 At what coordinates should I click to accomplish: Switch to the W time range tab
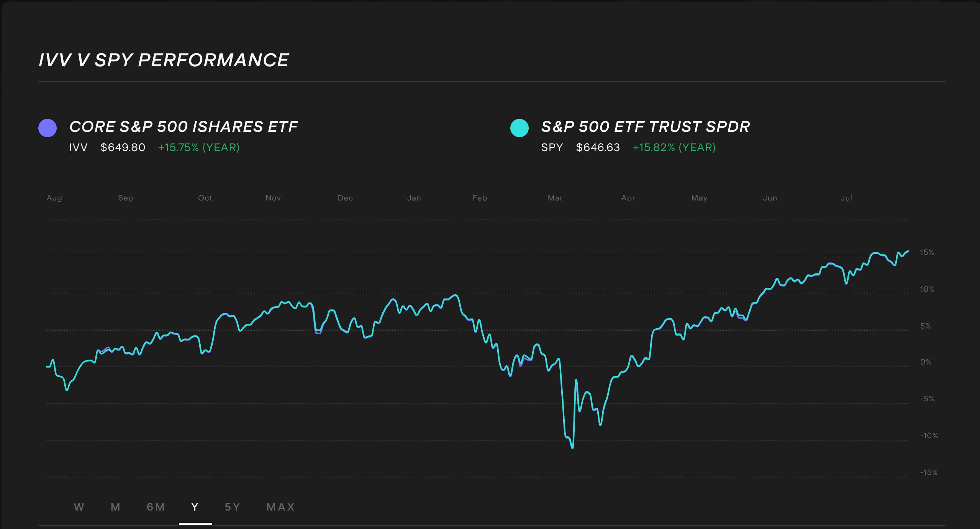79,507
